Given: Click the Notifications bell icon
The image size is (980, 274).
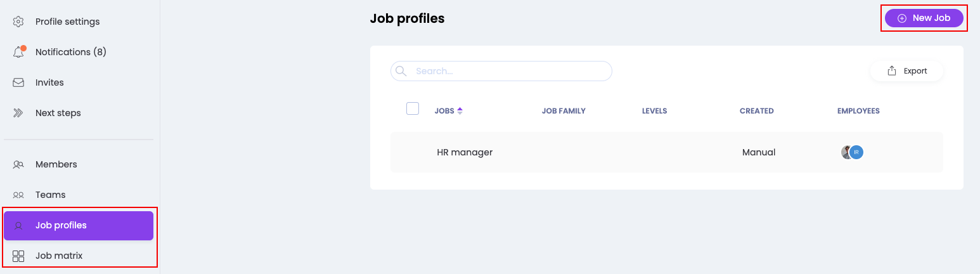Looking at the screenshot, I should [18, 53].
